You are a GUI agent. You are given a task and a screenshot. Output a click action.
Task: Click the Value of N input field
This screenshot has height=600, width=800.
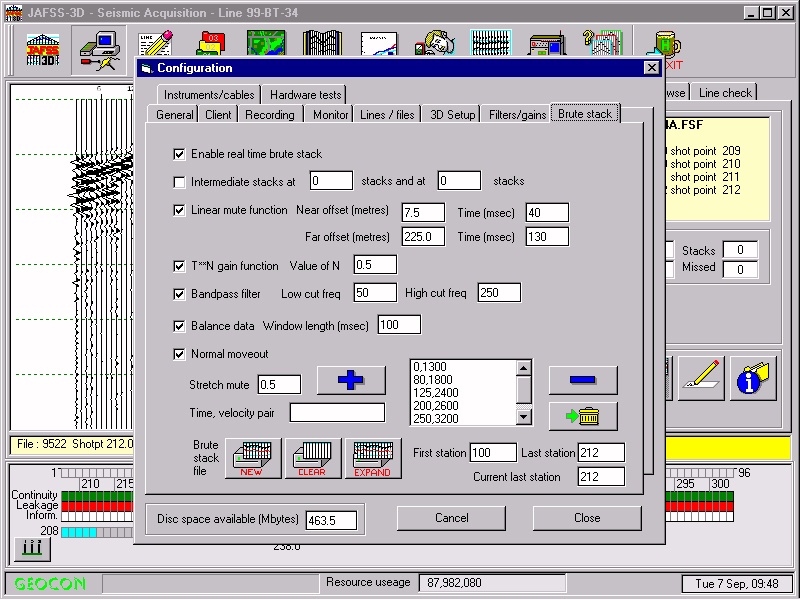(x=375, y=265)
